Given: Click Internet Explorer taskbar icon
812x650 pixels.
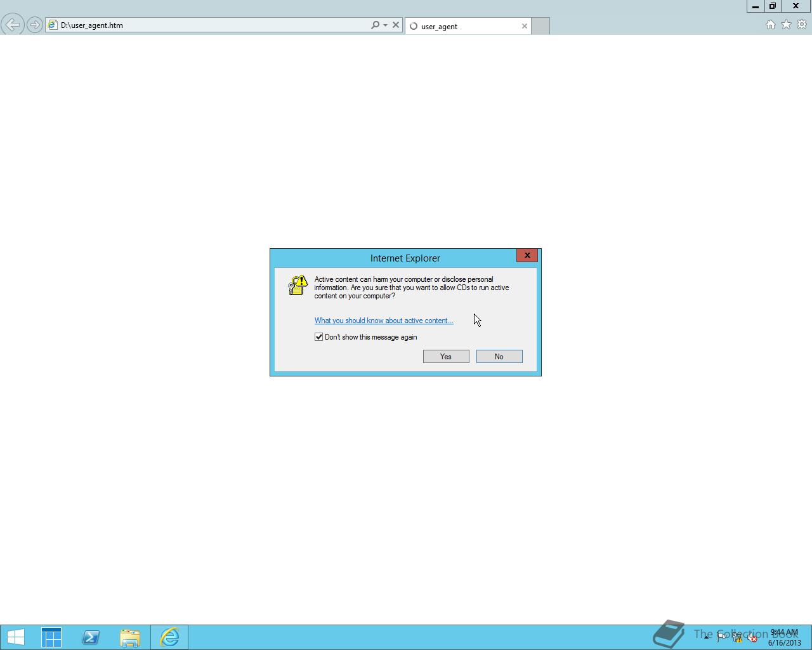Looking at the screenshot, I should 169,637.
